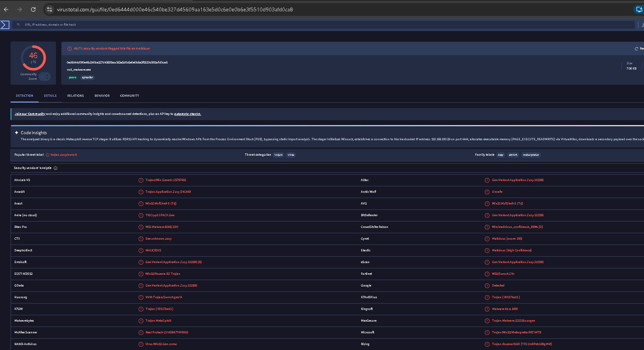Image resolution: width=644 pixels, height=350 pixels.
Task: Switch to the Relations tab
Action: [76, 96]
